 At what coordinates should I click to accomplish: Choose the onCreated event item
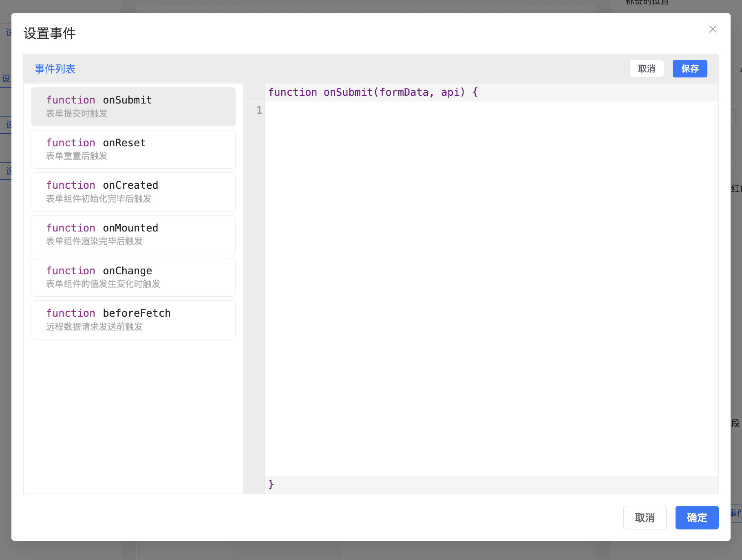[x=133, y=192]
